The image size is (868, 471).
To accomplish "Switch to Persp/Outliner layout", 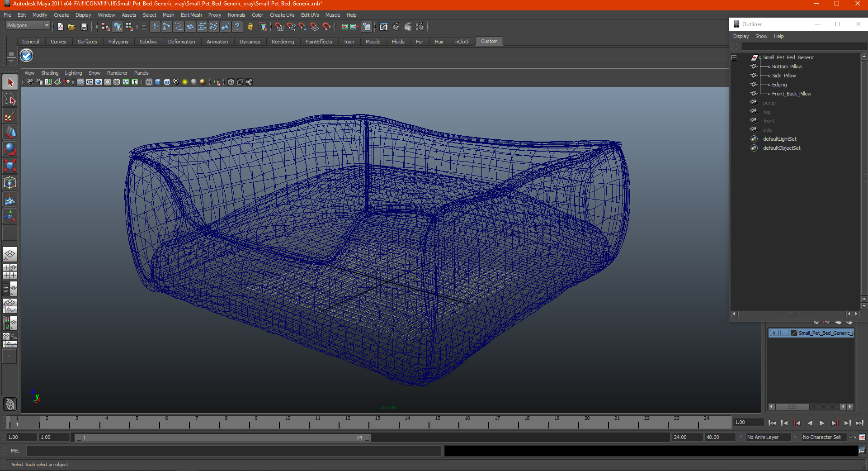I will click(10, 288).
